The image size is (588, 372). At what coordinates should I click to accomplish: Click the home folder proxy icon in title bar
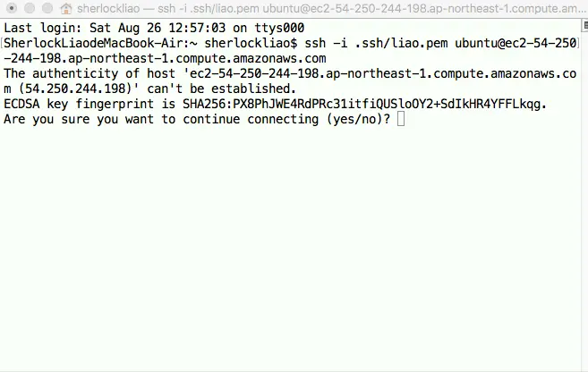point(66,8)
